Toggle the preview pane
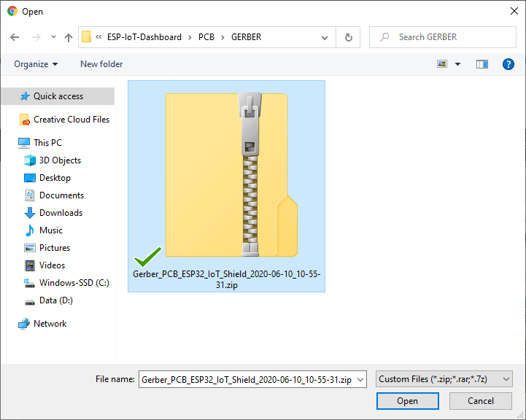The width and height of the screenshot is (526, 420). (482, 64)
